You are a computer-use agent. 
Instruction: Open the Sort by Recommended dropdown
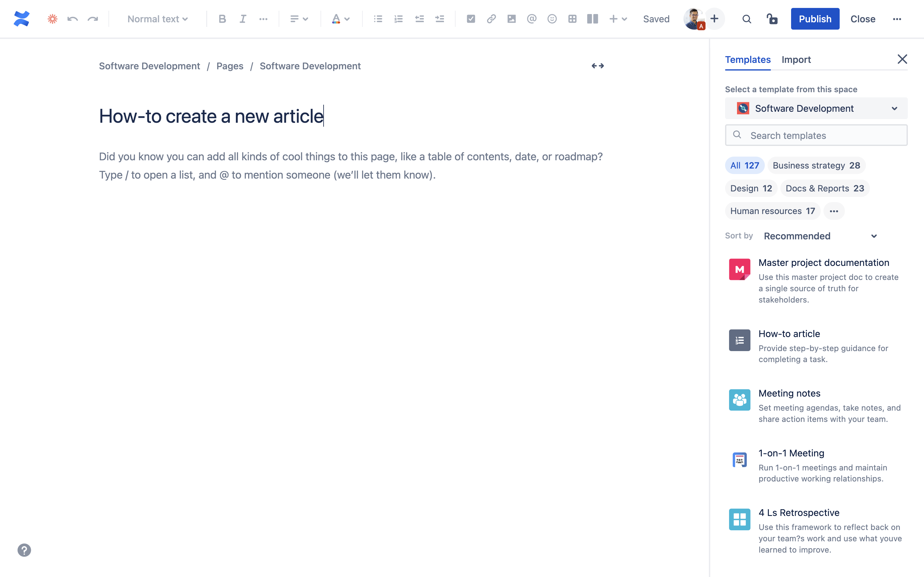pos(820,236)
